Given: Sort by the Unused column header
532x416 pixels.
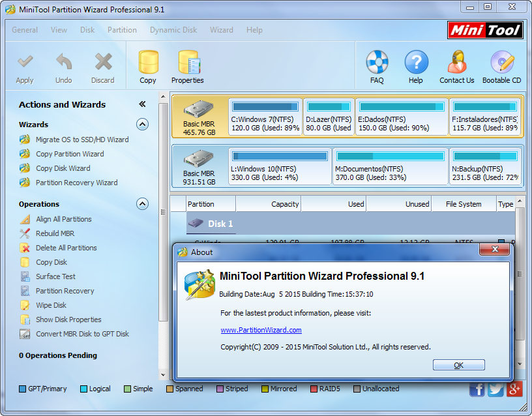Looking at the screenshot, I should (399, 204).
